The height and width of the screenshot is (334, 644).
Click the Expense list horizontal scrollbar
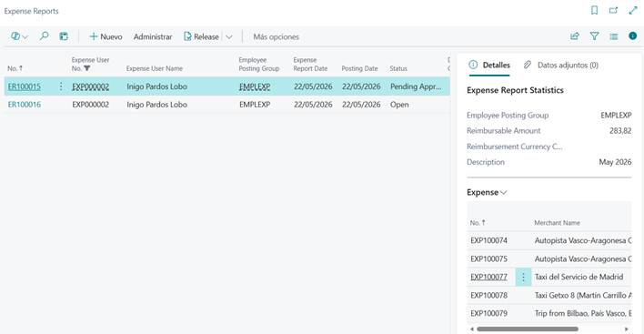[x=528, y=329]
